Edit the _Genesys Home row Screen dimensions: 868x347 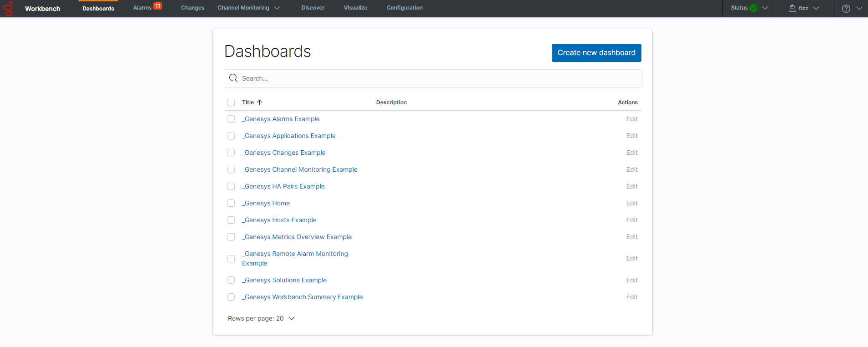coord(632,203)
